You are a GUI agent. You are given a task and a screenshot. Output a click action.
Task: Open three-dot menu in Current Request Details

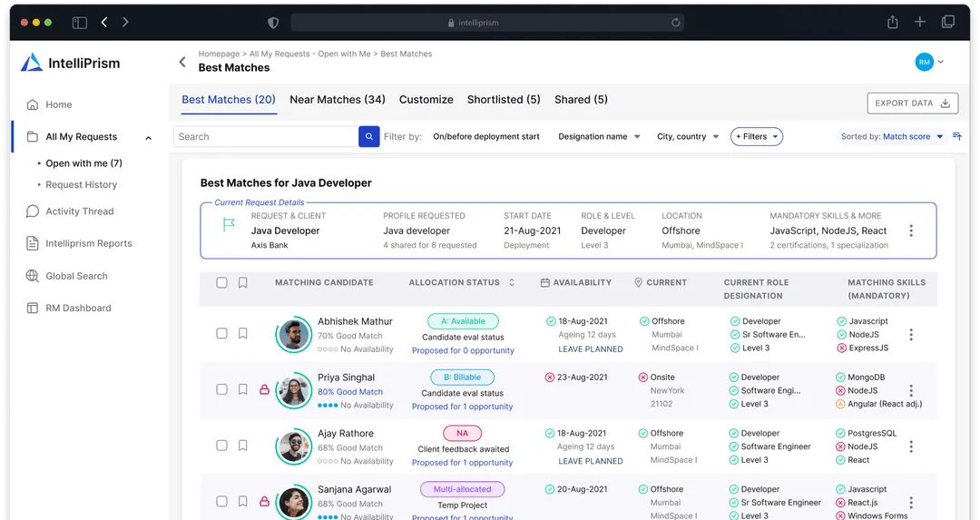(x=911, y=231)
